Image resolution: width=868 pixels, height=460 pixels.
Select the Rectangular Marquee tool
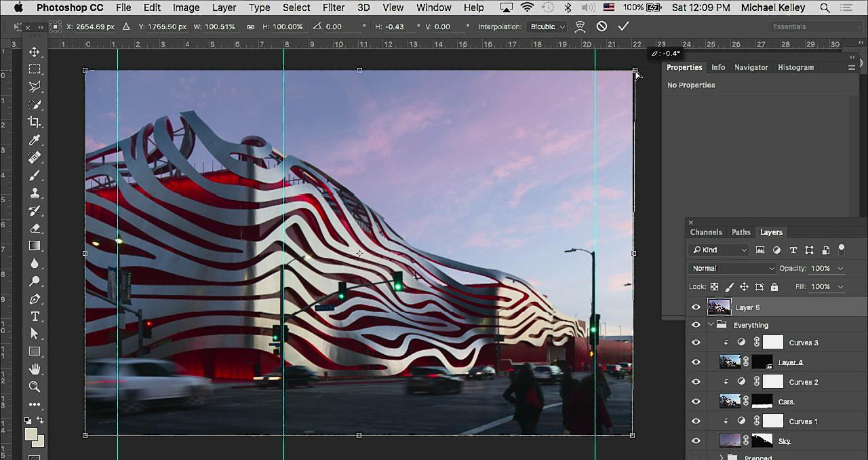click(x=35, y=70)
